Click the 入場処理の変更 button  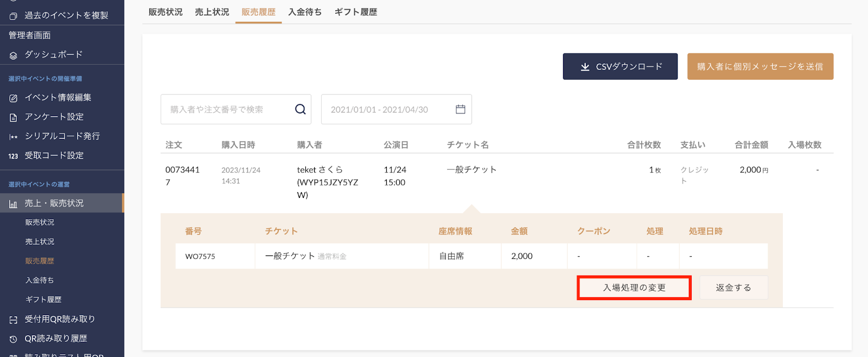634,288
